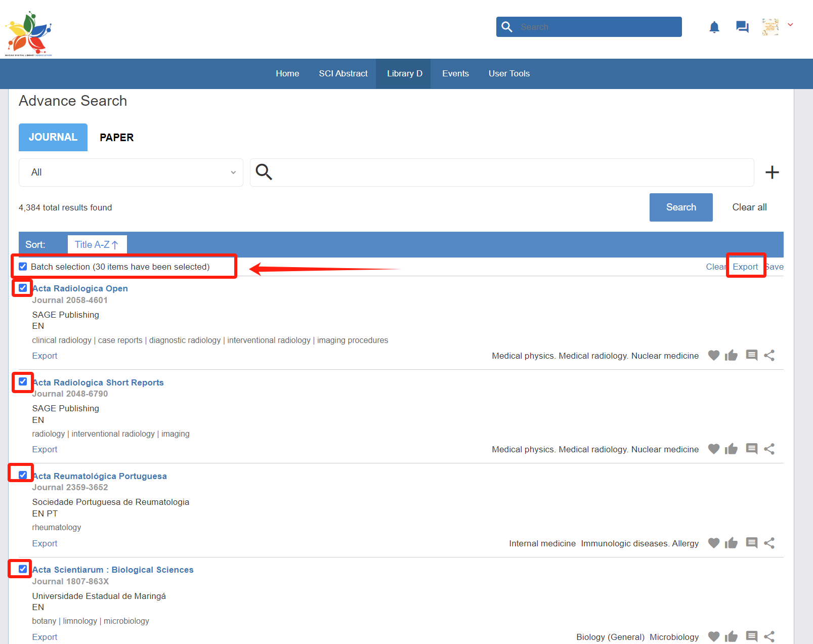
Task: Open comments for Acta Reumatológica Portuguesa
Action: click(751, 543)
